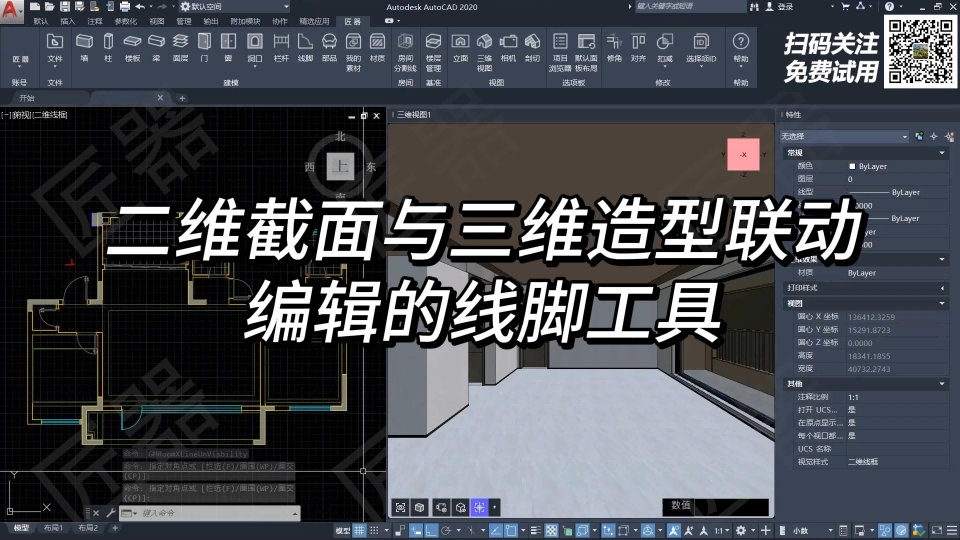The width and height of the screenshot is (960, 540).
Task: Click the Open file icon in quick access toolbar
Action: click(x=50, y=7)
